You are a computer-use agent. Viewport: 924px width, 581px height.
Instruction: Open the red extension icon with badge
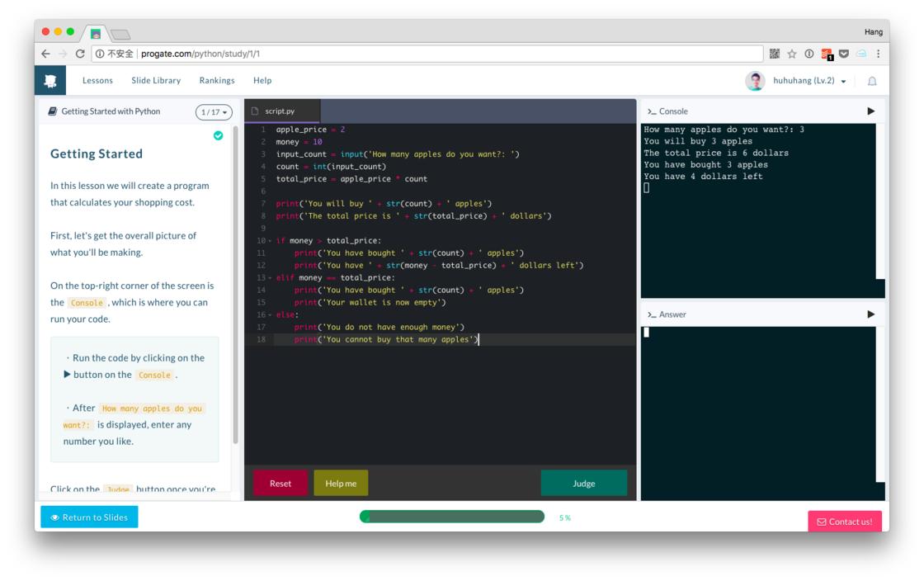tap(827, 54)
